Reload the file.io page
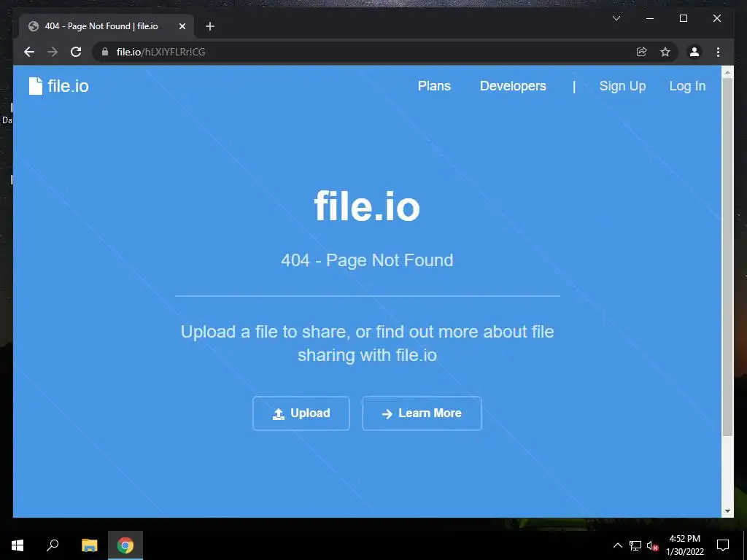Screen dimensions: 747x560 [x=76, y=52]
